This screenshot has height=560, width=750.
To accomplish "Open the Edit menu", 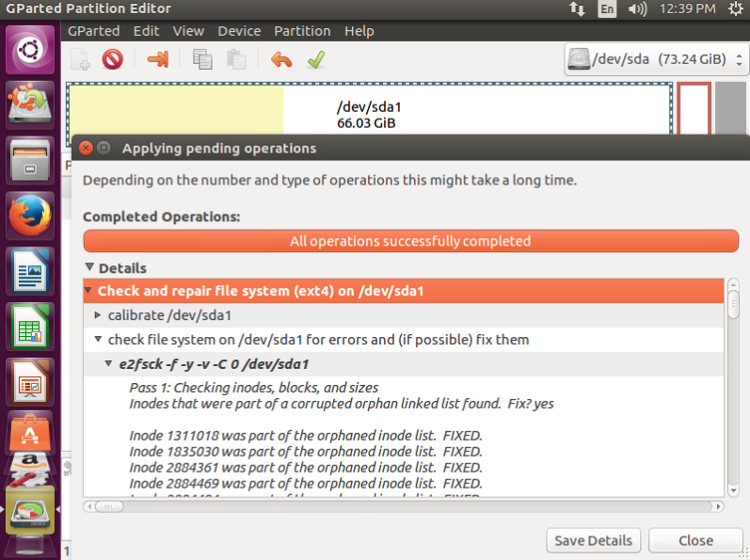I will tap(146, 31).
